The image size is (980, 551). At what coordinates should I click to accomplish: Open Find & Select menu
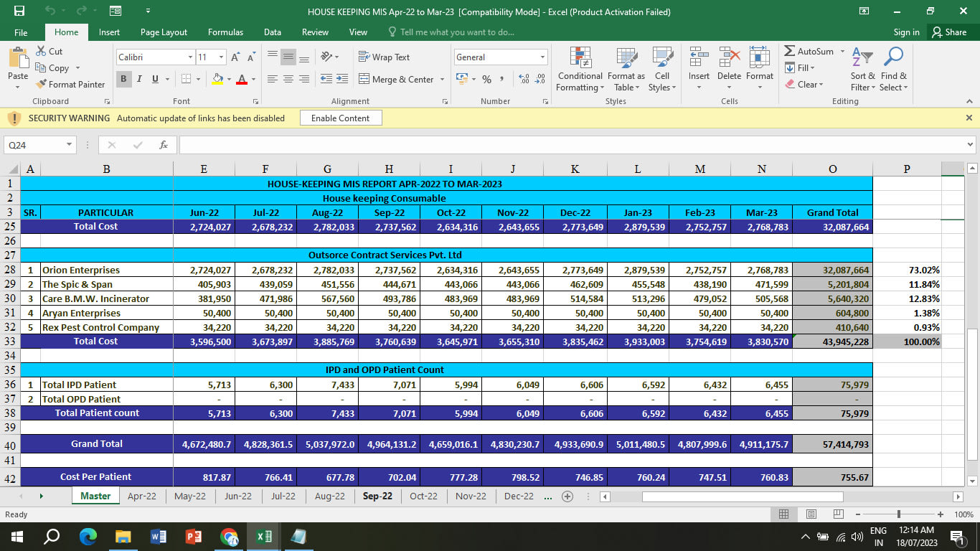894,69
